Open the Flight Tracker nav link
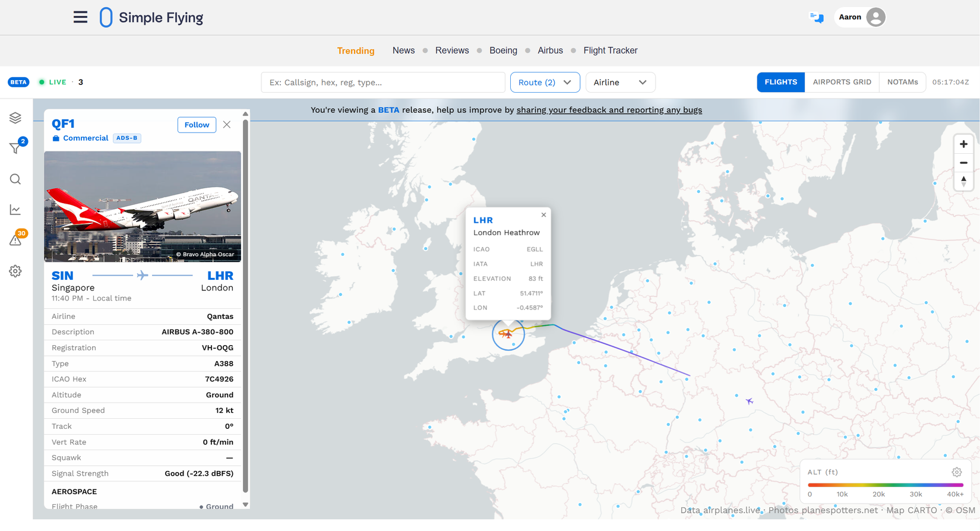Screen dimensions: 980x531 (x=610, y=50)
